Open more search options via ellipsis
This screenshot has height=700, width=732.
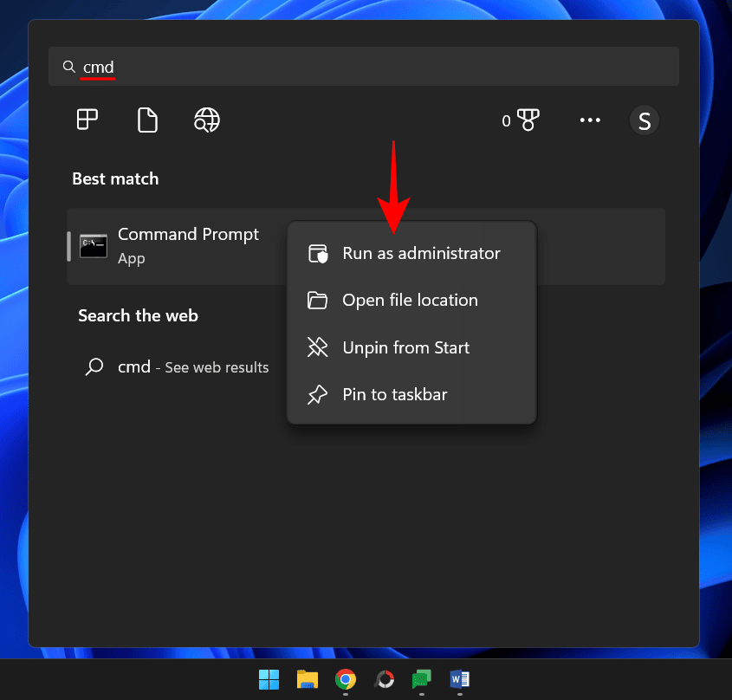pyautogui.click(x=590, y=120)
